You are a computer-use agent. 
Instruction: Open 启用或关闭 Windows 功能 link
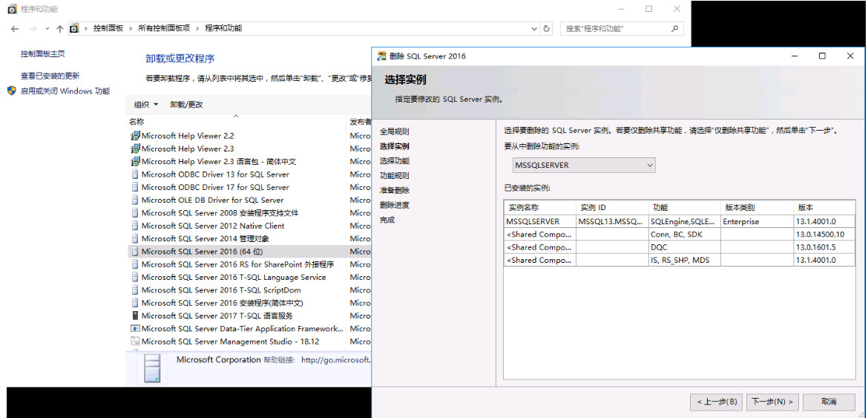[65, 91]
